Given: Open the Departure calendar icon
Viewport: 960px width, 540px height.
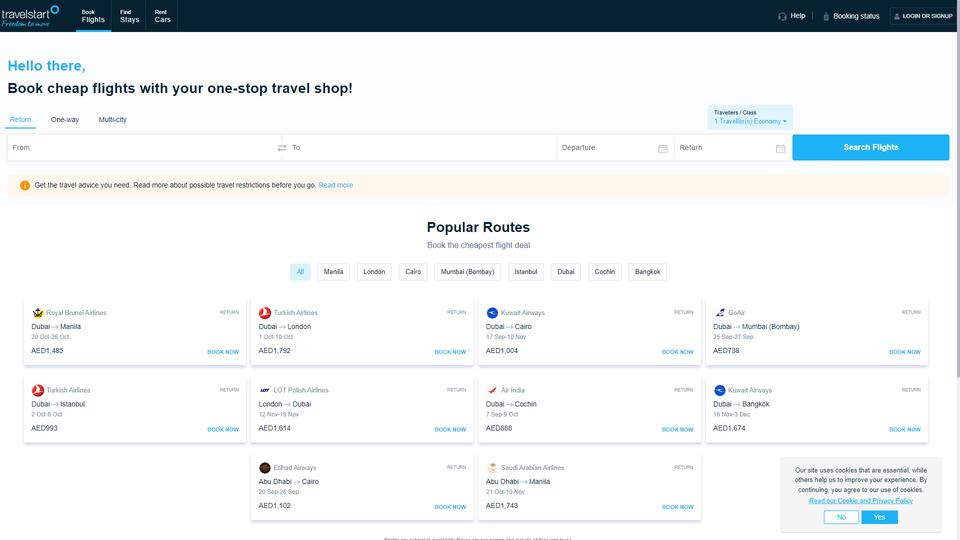Looking at the screenshot, I should (662, 148).
